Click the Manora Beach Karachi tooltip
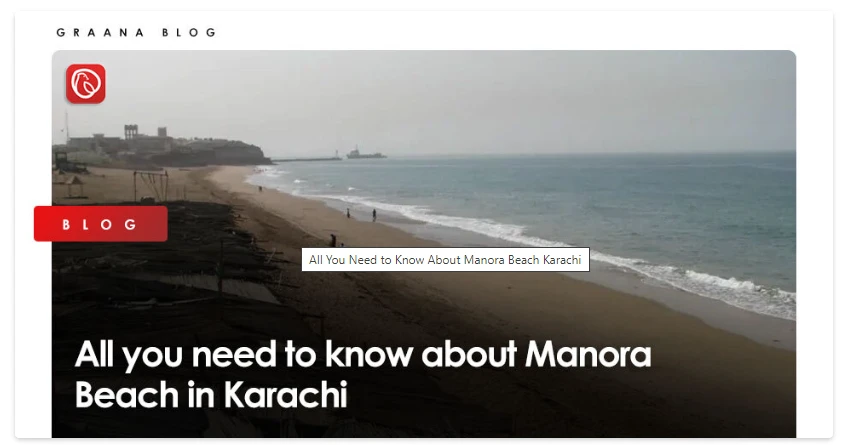Viewport: 853px width, 445px height. click(x=446, y=259)
